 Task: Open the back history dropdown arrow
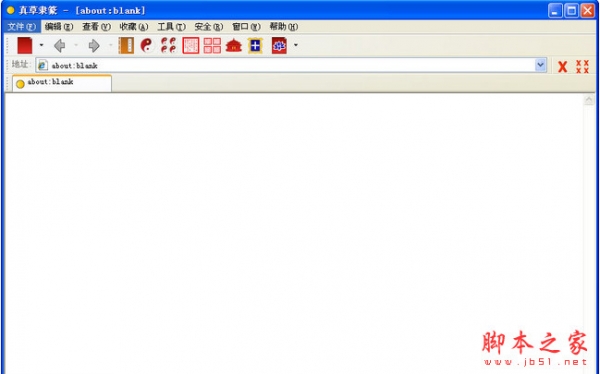[76, 45]
